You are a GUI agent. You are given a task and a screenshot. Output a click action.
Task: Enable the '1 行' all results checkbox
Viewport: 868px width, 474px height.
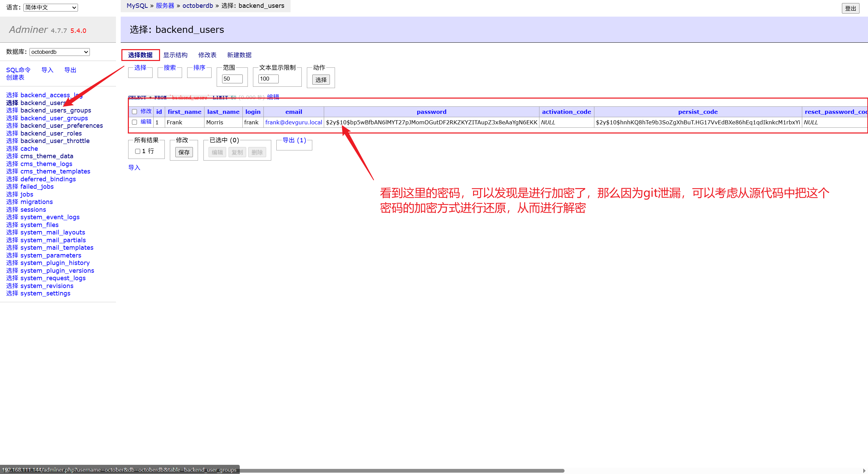138,151
